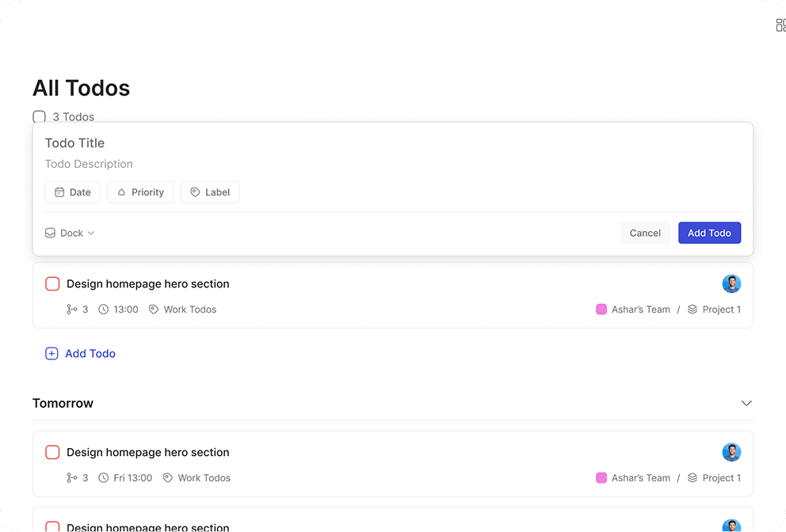Open Ashar's Team on the Fri 13:00 todo
Viewport: 786px width, 532px height.
[x=641, y=478]
